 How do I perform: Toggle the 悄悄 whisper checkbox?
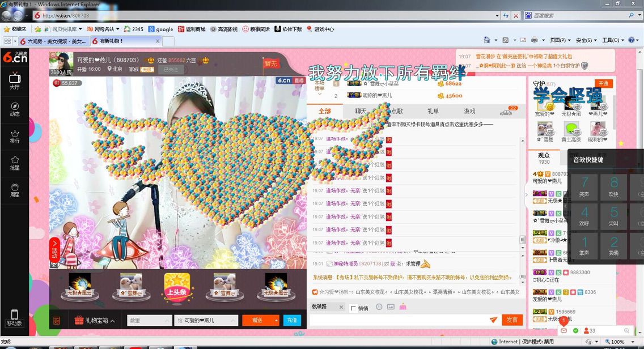(354, 308)
